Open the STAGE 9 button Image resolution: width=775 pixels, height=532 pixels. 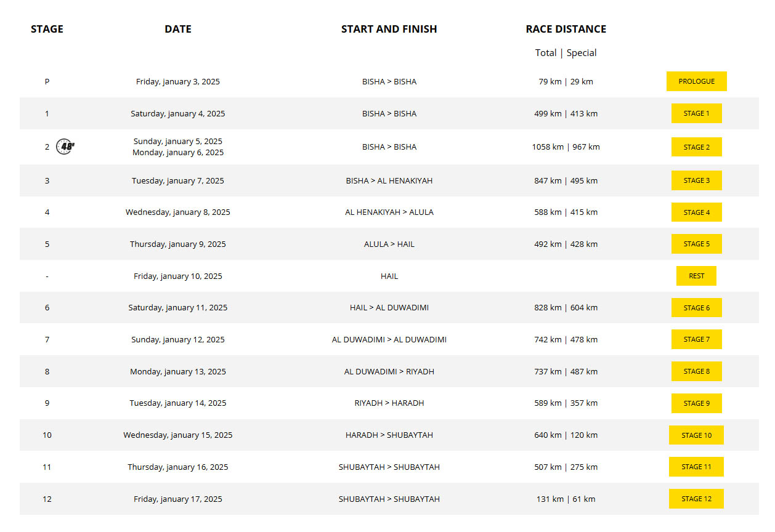click(696, 403)
